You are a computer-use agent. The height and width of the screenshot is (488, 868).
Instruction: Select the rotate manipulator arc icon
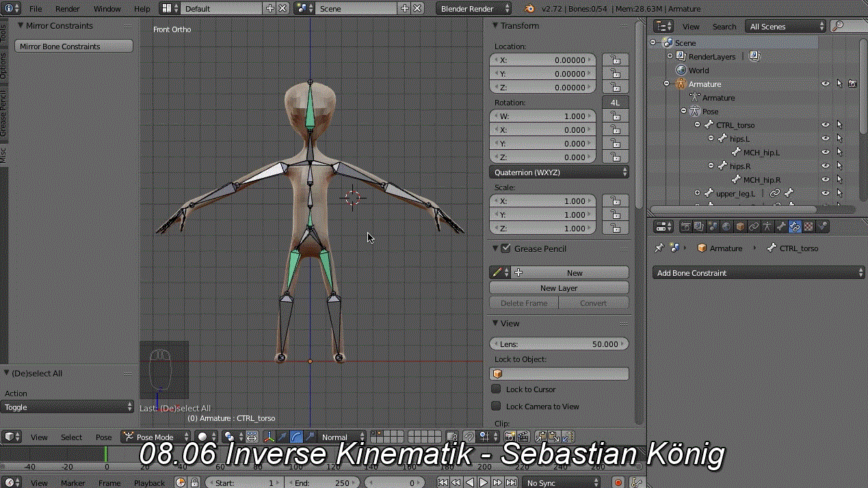[296, 437]
